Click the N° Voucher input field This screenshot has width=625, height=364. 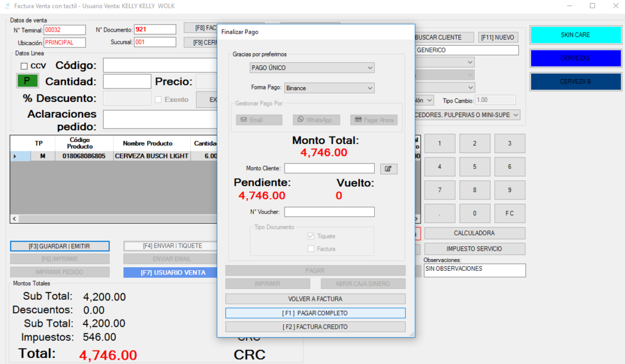[x=329, y=212]
